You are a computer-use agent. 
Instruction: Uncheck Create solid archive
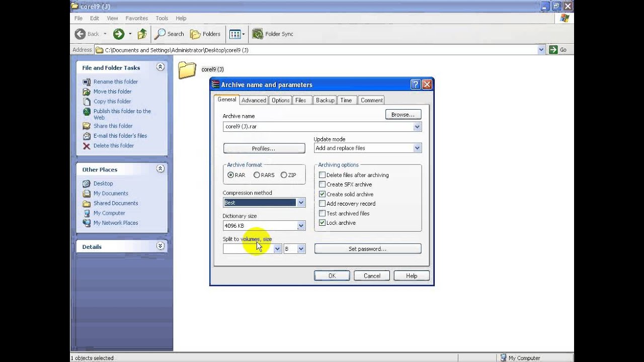323,194
